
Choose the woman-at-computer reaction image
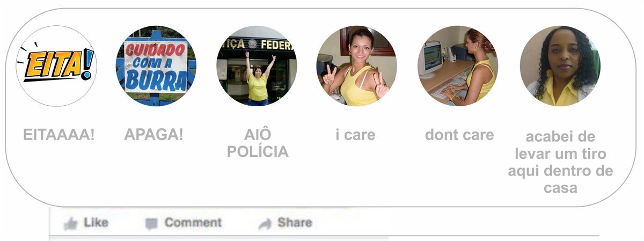pyautogui.click(x=458, y=66)
